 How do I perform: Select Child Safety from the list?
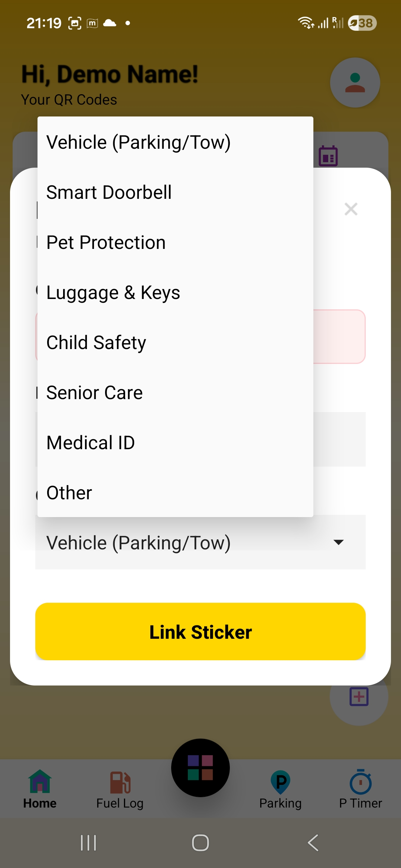(96, 342)
